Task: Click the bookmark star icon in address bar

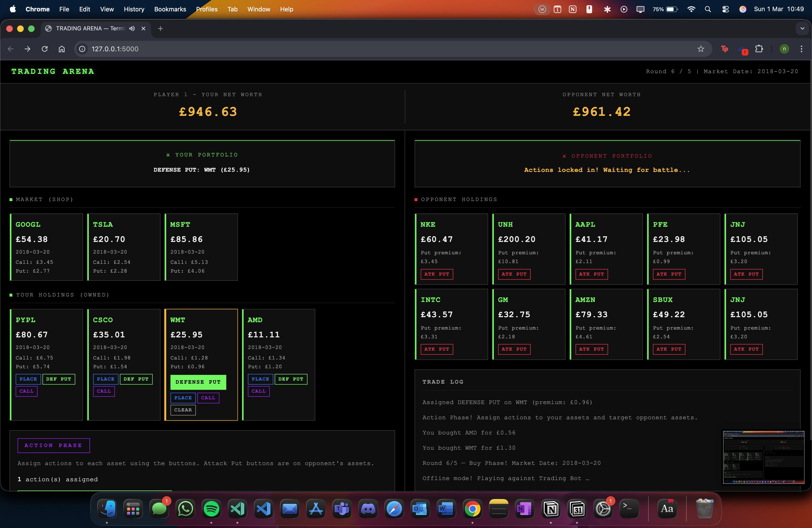Action: [x=700, y=49]
